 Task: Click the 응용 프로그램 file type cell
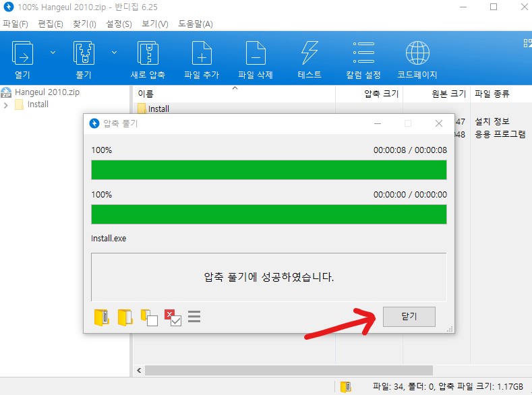click(500, 134)
